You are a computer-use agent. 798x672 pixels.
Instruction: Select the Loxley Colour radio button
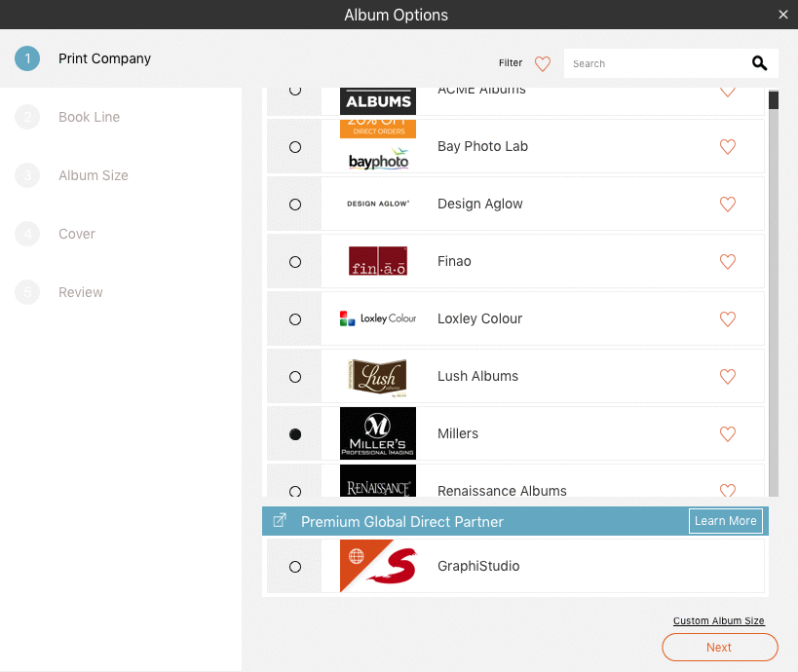[295, 319]
